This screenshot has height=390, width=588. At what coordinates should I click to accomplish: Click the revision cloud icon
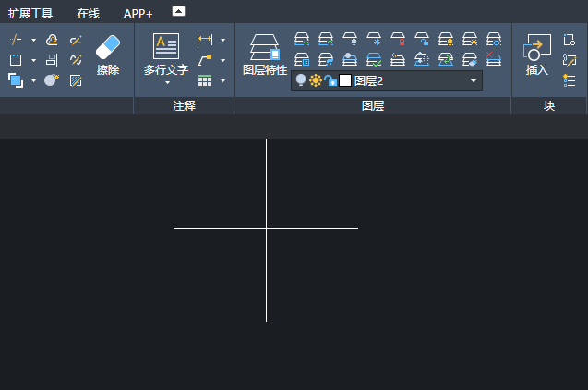52,40
